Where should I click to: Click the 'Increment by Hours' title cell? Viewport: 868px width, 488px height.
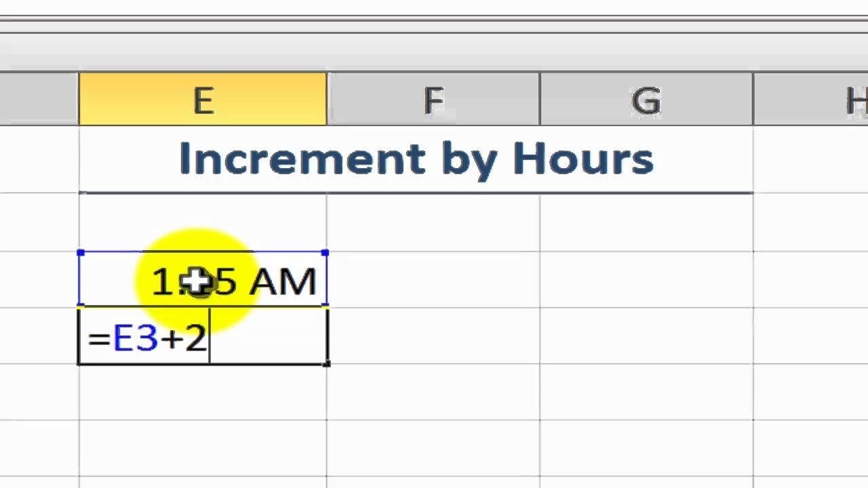coord(416,159)
